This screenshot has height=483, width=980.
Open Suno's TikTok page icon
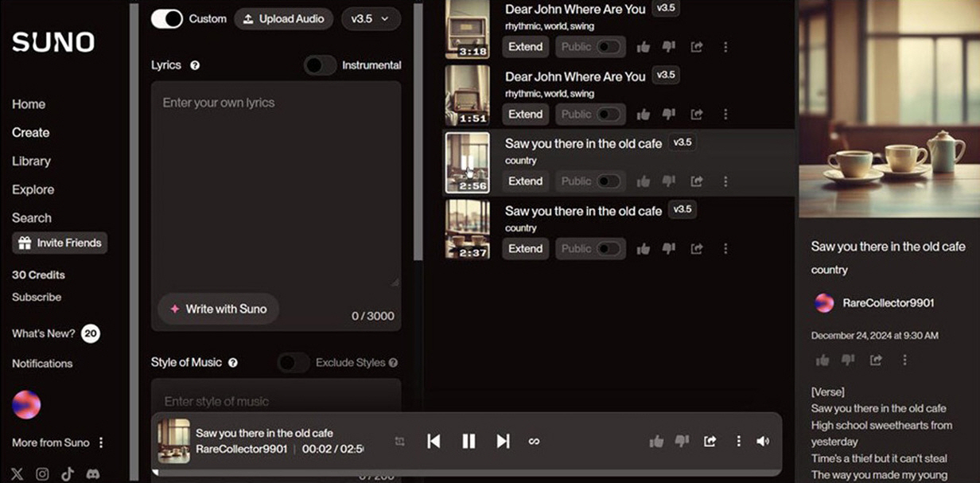coord(68,473)
